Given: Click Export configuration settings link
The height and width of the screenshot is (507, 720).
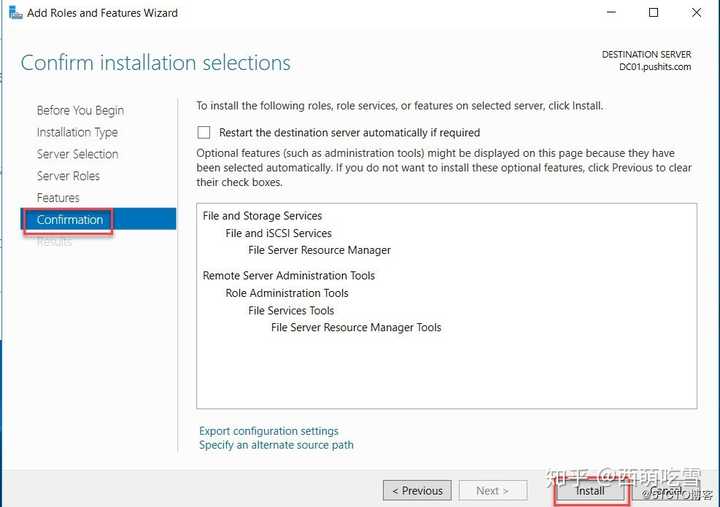Looking at the screenshot, I should (269, 431).
